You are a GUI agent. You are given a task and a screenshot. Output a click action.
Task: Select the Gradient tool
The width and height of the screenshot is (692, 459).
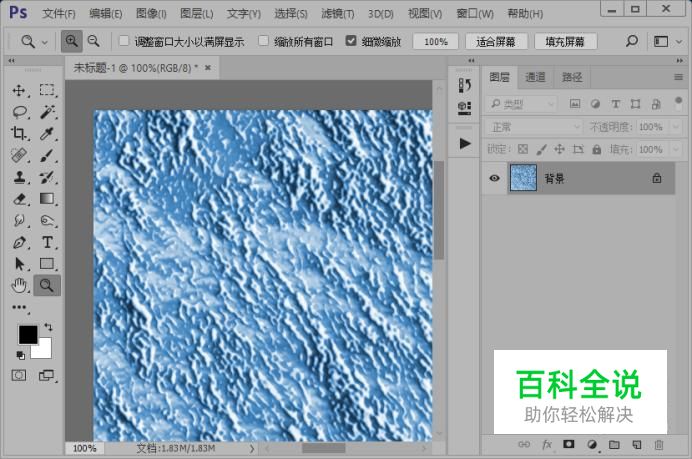tap(47, 199)
